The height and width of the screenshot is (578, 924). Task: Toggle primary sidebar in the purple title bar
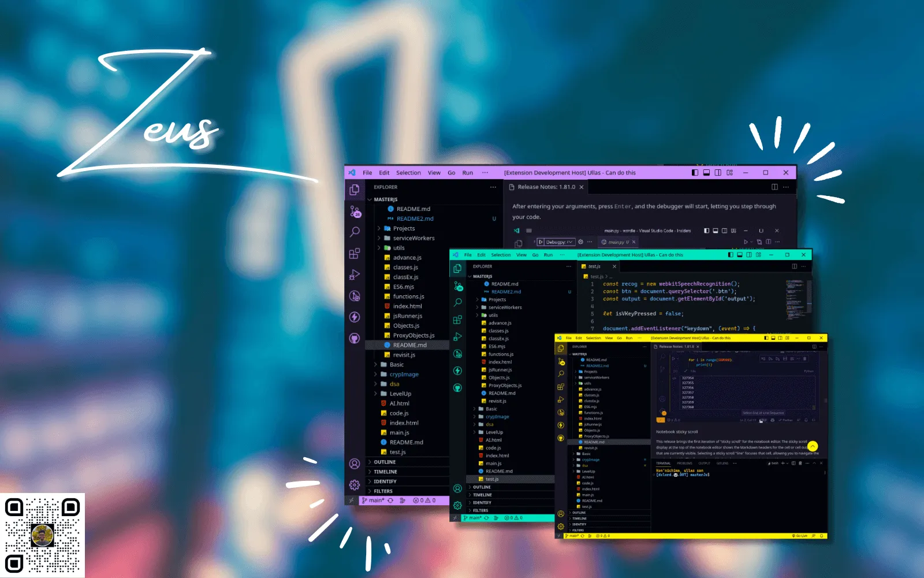coord(695,173)
